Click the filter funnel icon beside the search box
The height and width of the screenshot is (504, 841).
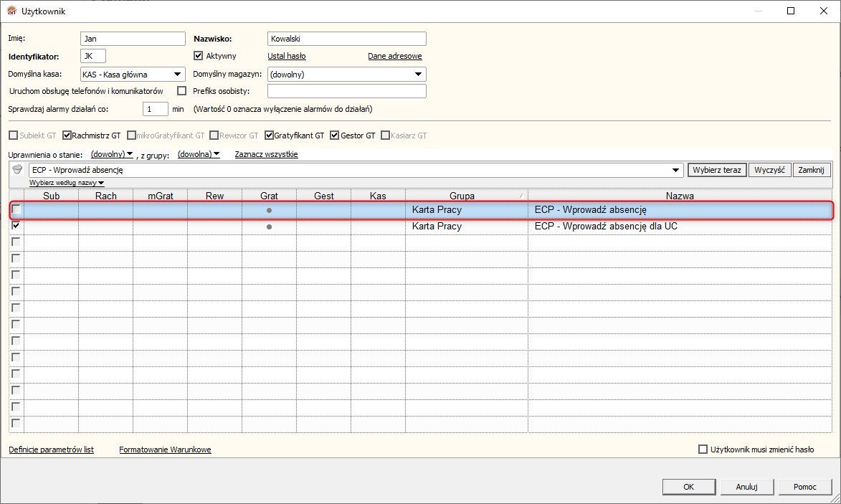tap(17, 169)
